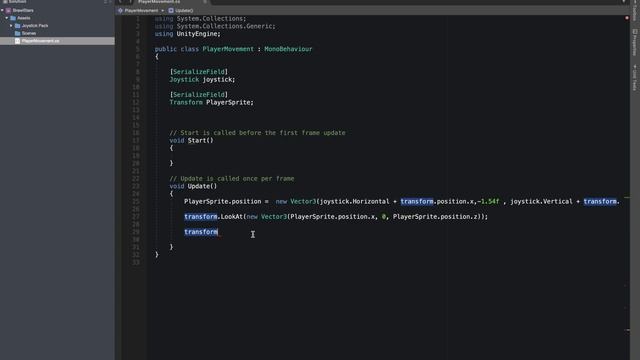Screen dimensions: 640x360
Task: Click the Unit Tests pad icon on sidebar
Action: [635, 67]
